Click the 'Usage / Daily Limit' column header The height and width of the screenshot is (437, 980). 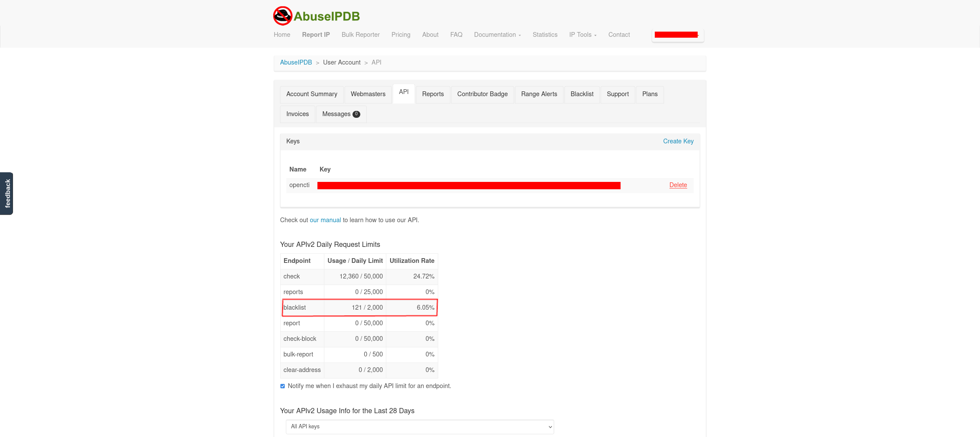point(355,261)
